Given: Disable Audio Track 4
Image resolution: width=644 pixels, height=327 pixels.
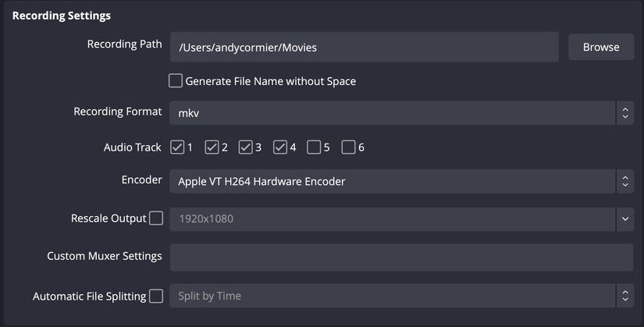Looking at the screenshot, I should (280, 147).
